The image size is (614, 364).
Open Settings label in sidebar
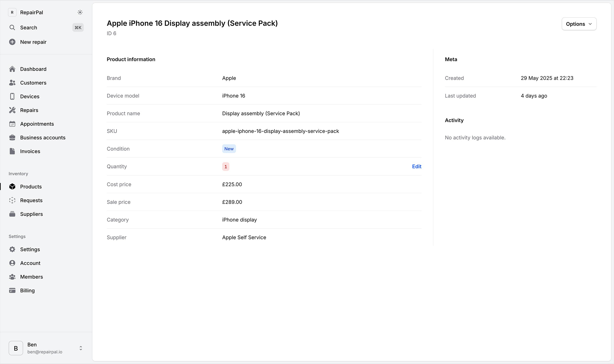coord(30,249)
